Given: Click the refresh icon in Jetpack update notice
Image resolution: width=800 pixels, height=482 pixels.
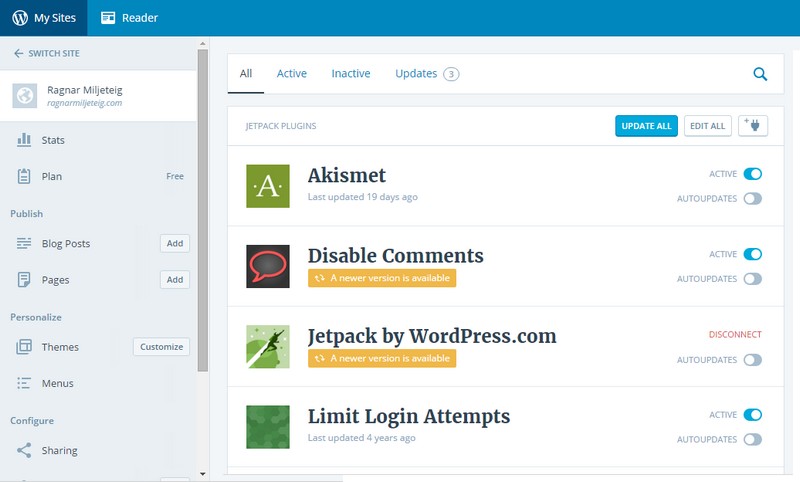Looking at the screenshot, I should pyautogui.click(x=319, y=359).
